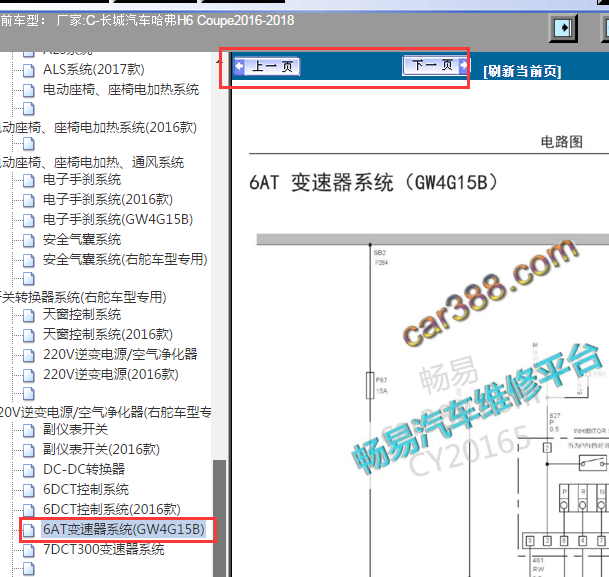Open 天窗控制系统 tree item
Image resolution: width=609 pixels, height=577 pixels.
82,315
